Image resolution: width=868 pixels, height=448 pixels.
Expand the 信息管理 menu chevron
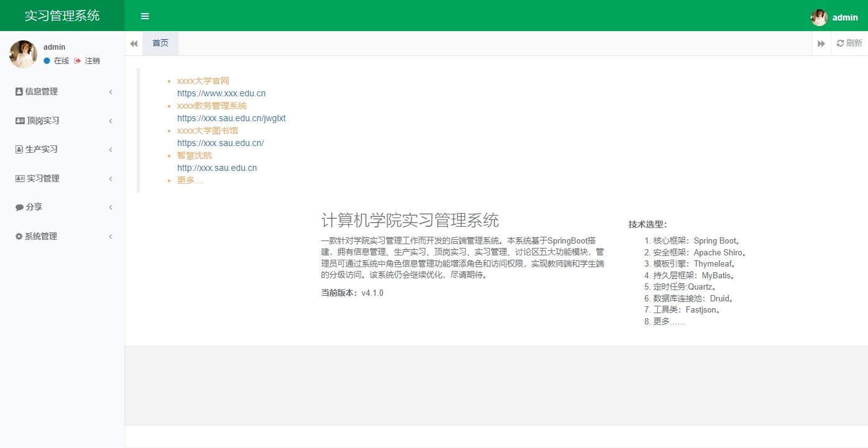pyautogui.click(x=111, y=92)
